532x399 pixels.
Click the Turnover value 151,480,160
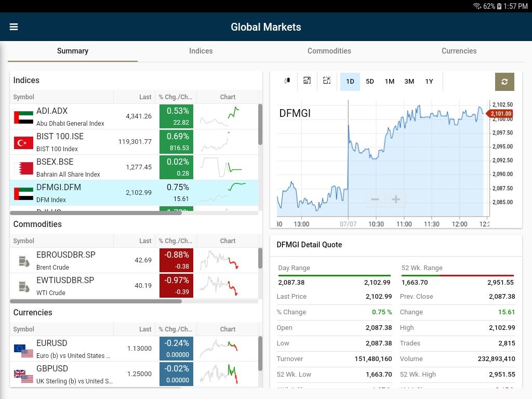click(x=373, y=359)
